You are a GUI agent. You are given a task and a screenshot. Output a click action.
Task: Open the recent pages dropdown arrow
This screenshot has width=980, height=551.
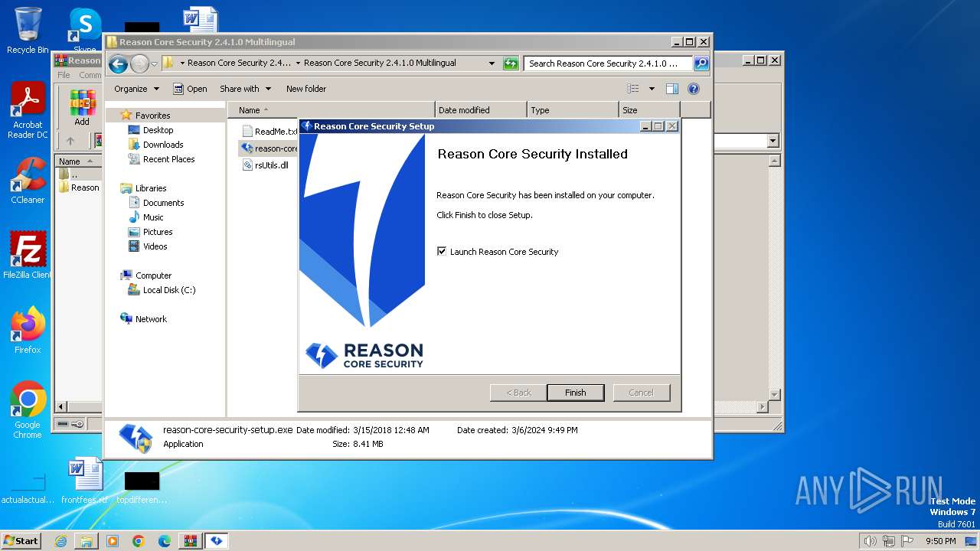pos(154,64)
